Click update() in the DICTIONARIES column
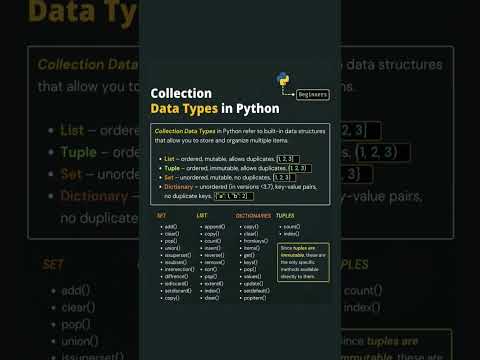This screenshot has height=360, width=480. [x=253, y=284]
